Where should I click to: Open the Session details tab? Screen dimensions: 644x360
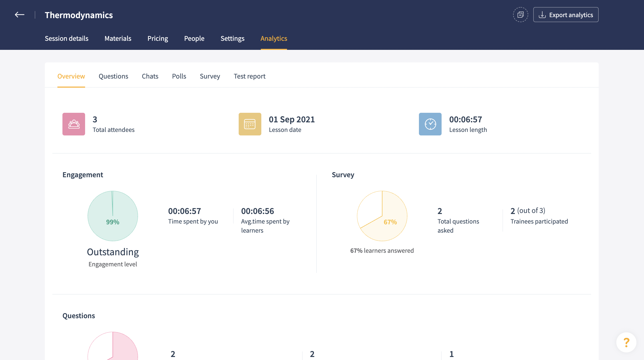pos(66,38)
